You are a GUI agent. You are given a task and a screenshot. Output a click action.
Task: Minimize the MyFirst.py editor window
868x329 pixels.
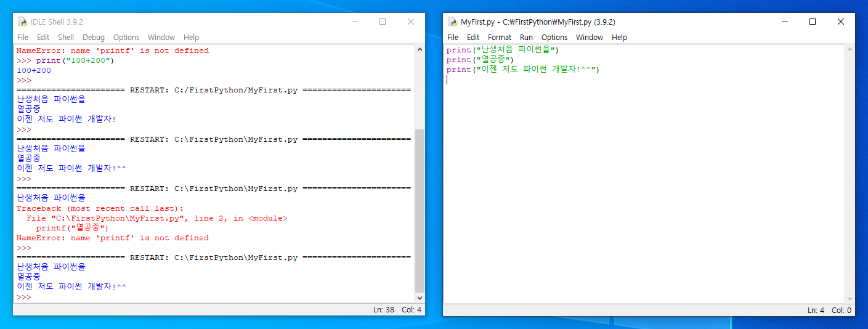coord(784,22)
